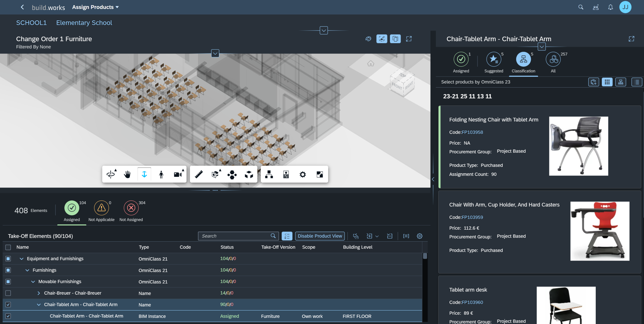This screenshot has height=324, width=644.
Task: Click the Explode model tool icon
Action: pyautogui.click(x=232, y=175)
